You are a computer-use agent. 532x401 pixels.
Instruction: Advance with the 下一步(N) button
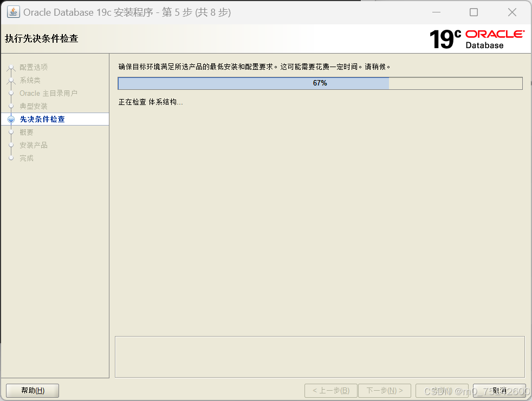(x=385, y=391)
